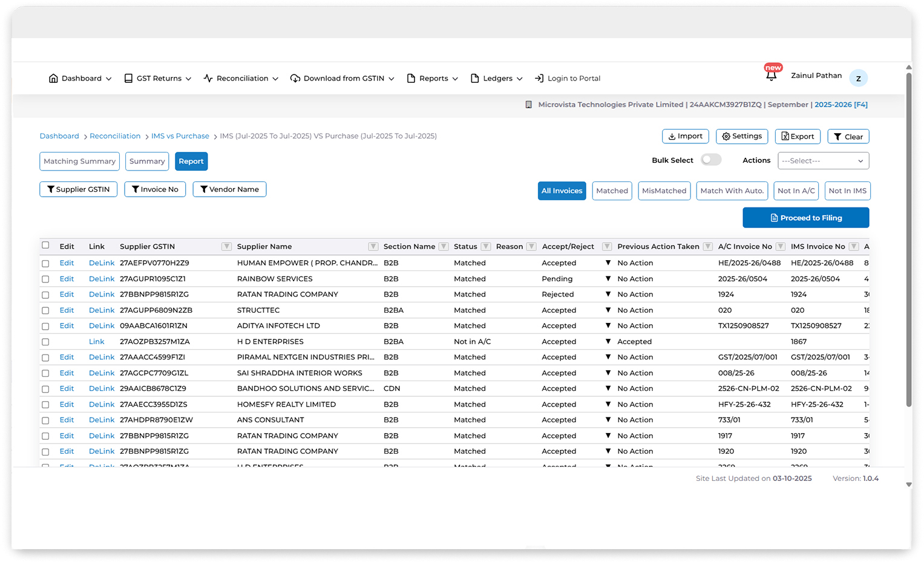
Task: Open the Reconciliation breadcrumb link
Action: point(115,136)
